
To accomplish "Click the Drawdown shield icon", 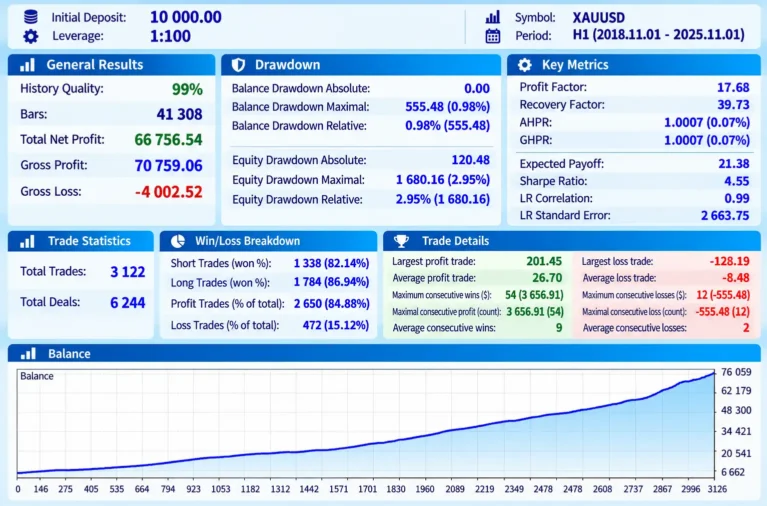I will tap(238, 65).
